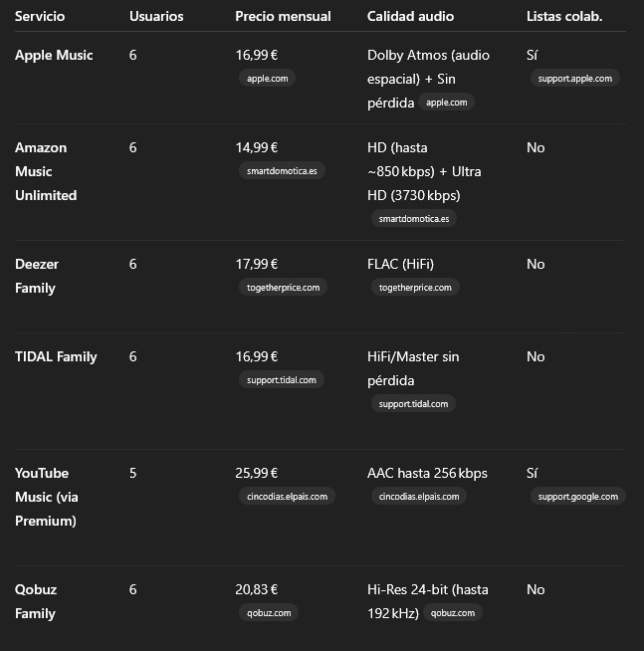The image size is (644, 651).
Task: Open support.tidal.com source under TIDAL price
Action: tap(281, 379)
